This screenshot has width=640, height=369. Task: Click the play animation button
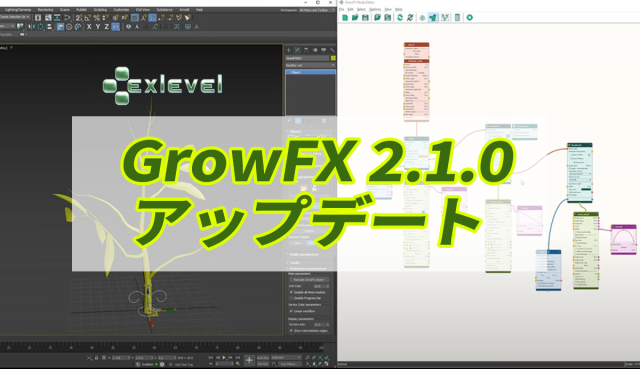[224, 358]
